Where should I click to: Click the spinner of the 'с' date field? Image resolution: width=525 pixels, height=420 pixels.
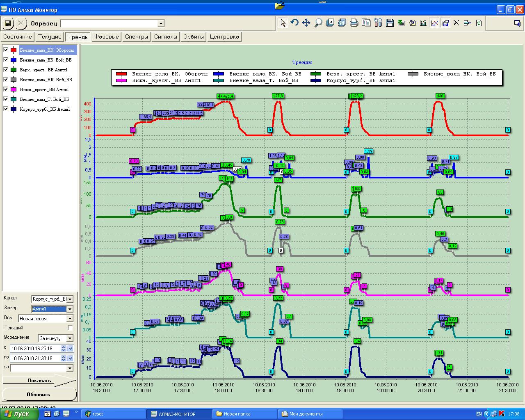[x=63, y=349]
